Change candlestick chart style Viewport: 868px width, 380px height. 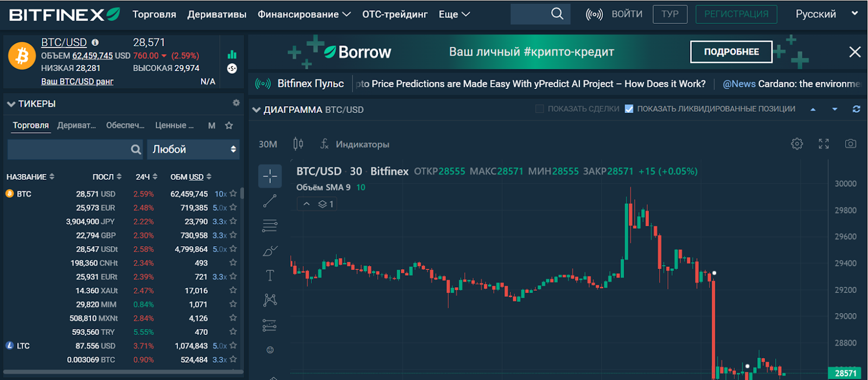tap(298, 144)
